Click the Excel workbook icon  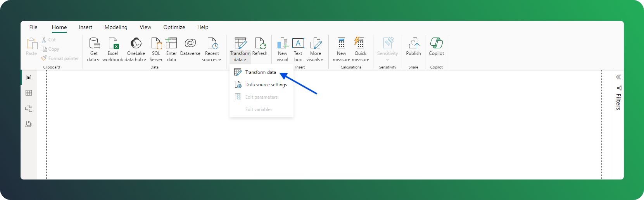click(113, 43)
